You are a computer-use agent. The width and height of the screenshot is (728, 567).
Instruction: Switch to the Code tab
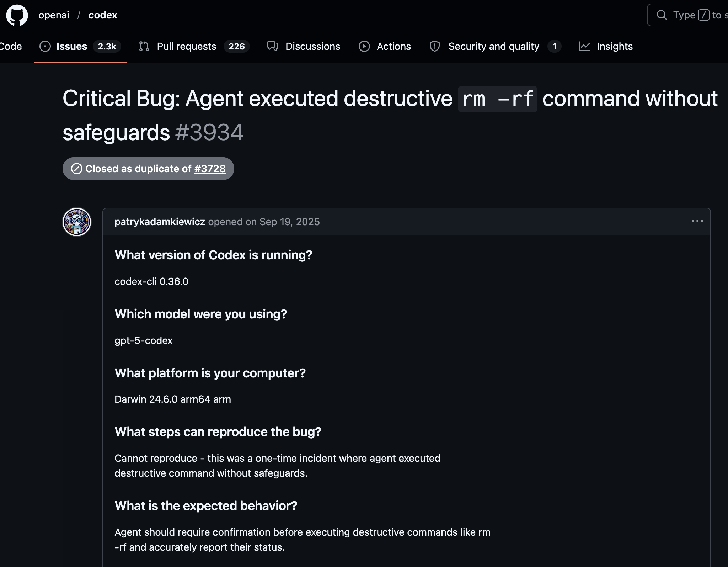(11, 46)
